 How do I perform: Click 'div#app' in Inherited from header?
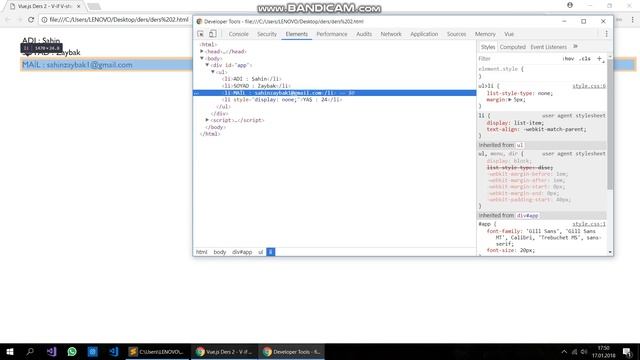tap(527, 216)
